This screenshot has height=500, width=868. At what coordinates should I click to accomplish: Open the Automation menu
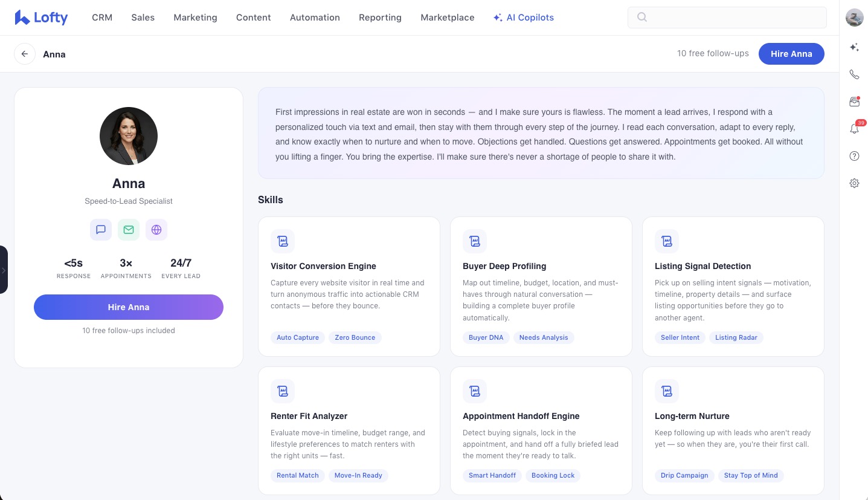tap(315, 18)
